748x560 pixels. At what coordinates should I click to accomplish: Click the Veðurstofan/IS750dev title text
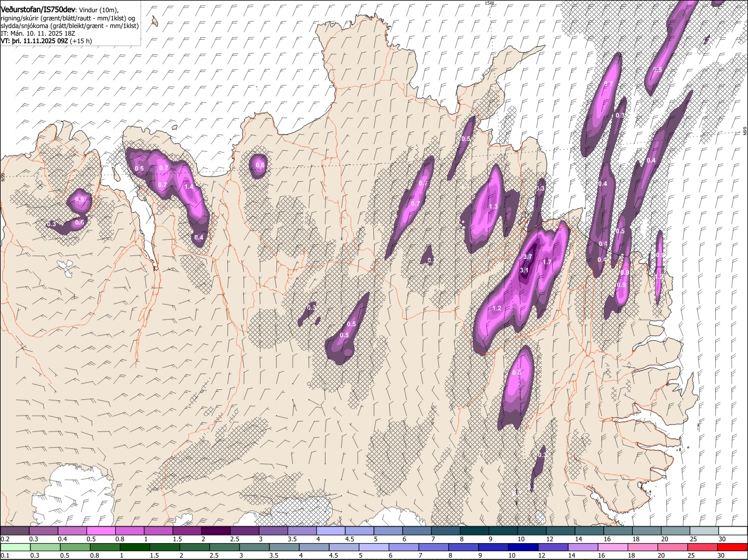(38, 9)
